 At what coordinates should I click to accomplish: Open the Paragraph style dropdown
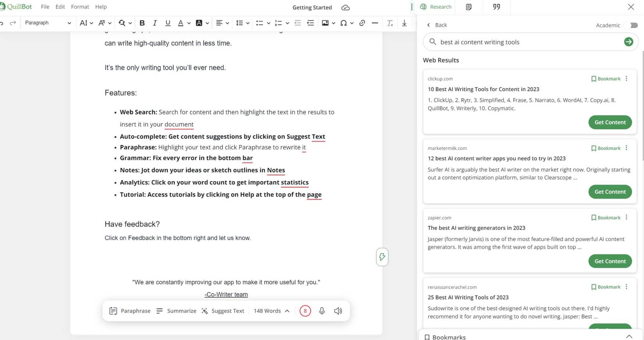point(47,23)
